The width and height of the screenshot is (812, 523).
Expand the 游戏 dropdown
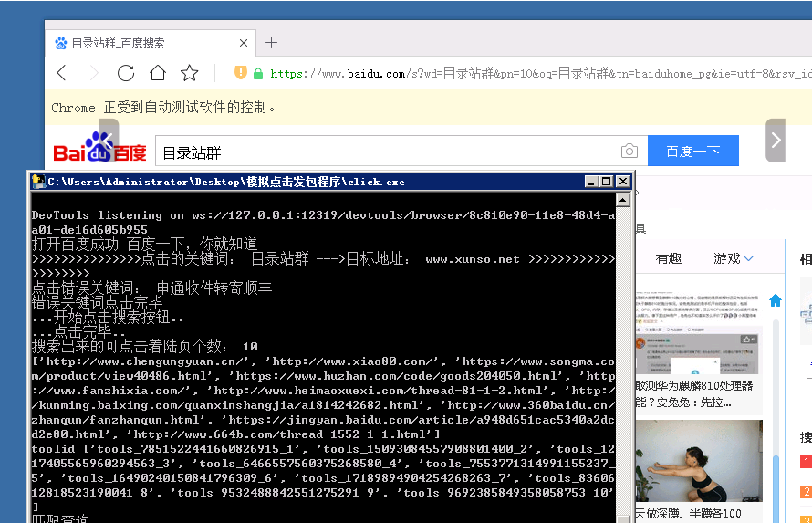734,258
